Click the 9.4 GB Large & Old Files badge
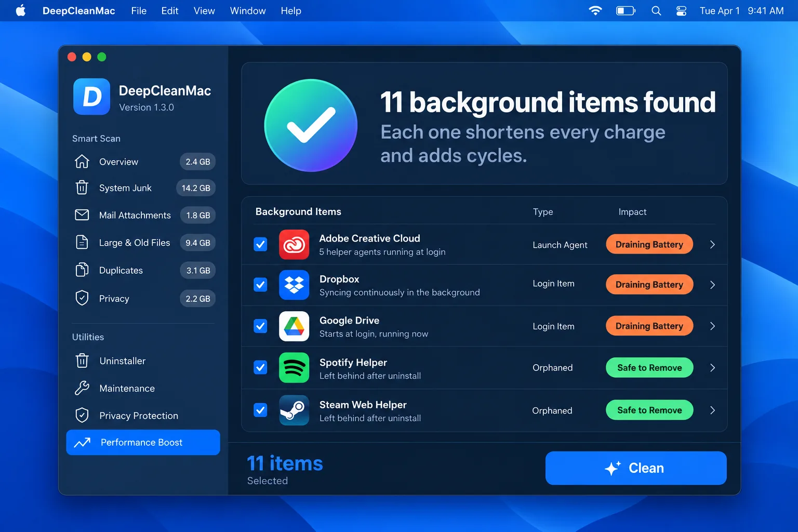Screen dimensions: 798x532 (x=198, y=243)
